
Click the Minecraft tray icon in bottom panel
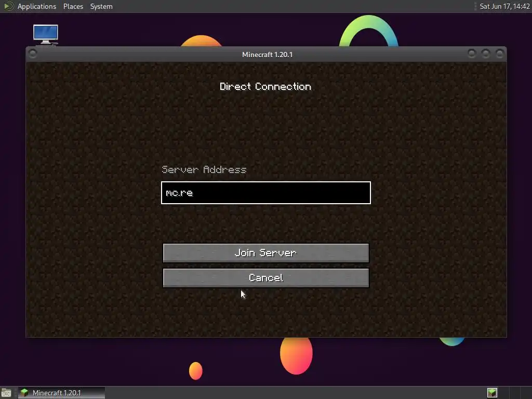pyautogui.click(x=492, y=393)
